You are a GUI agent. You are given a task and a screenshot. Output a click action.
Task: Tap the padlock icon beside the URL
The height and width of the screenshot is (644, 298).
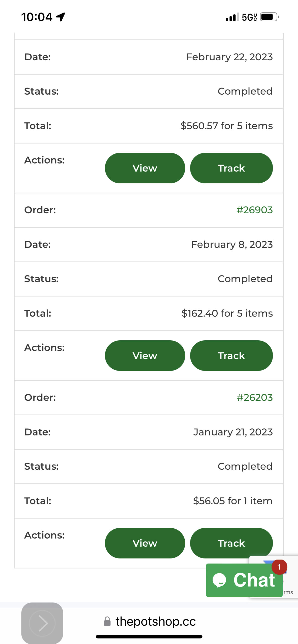pos(107,622)
